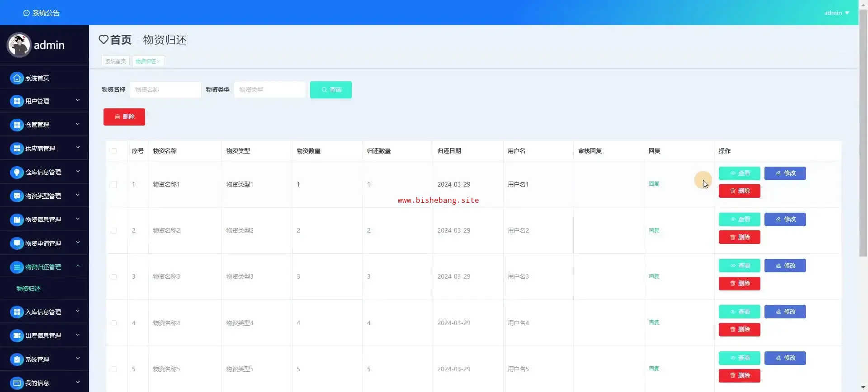
Task: Click the page vertical scrollbar thumb
Action: point(863,135)
